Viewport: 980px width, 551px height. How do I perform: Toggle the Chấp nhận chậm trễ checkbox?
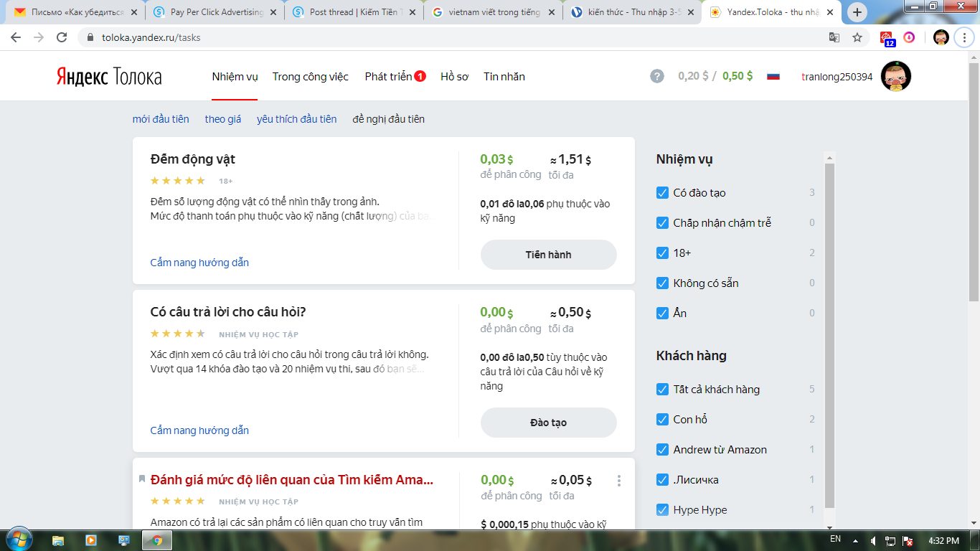(663, 222)
